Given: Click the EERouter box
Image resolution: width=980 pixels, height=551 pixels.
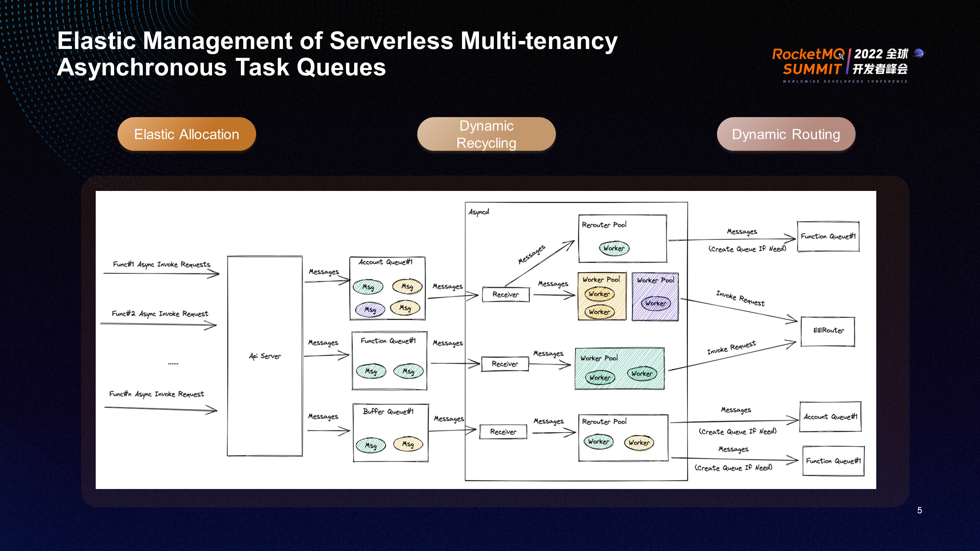Looking at the screenshot, I should click(x=828, y=331).
